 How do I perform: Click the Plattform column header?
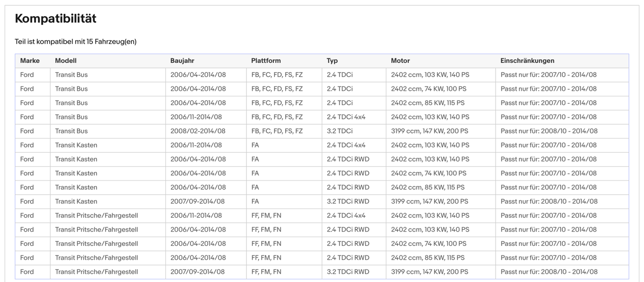coord(266,61)
